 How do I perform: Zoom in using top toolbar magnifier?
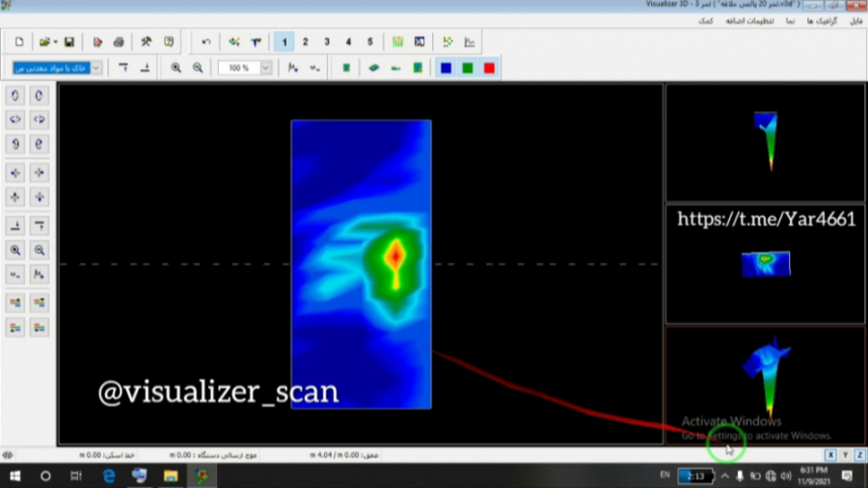point(176,68)
